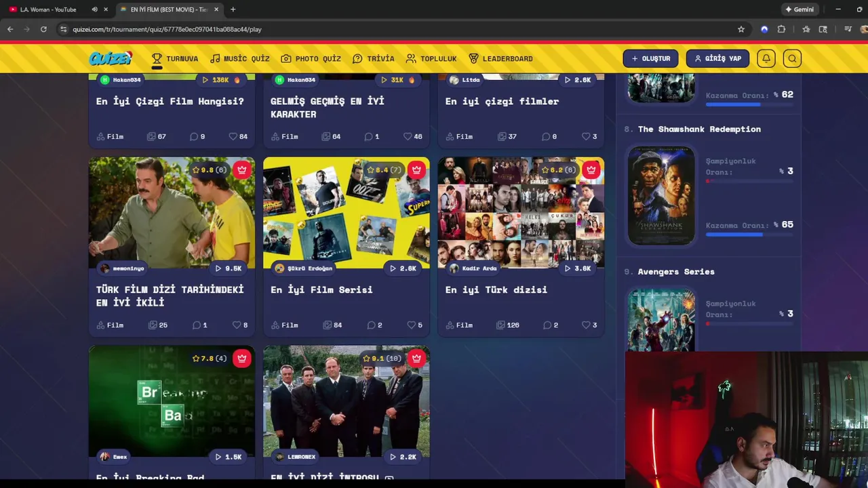This screenshot has height=488, width=868.
Task: Click the crown badge on Film Serisi card
Action: tap(416, 170)
